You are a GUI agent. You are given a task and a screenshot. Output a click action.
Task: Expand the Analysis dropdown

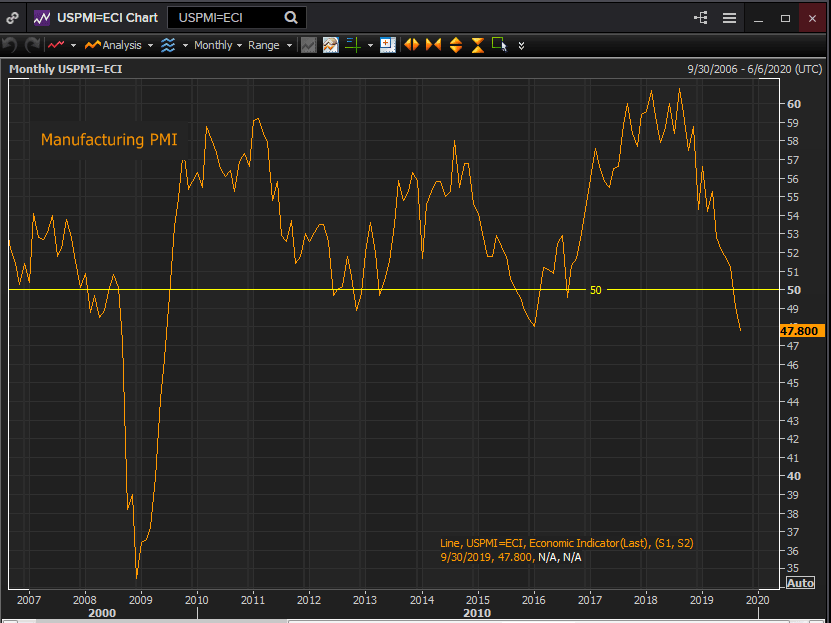pyautogui.click(x=119, y=45)
